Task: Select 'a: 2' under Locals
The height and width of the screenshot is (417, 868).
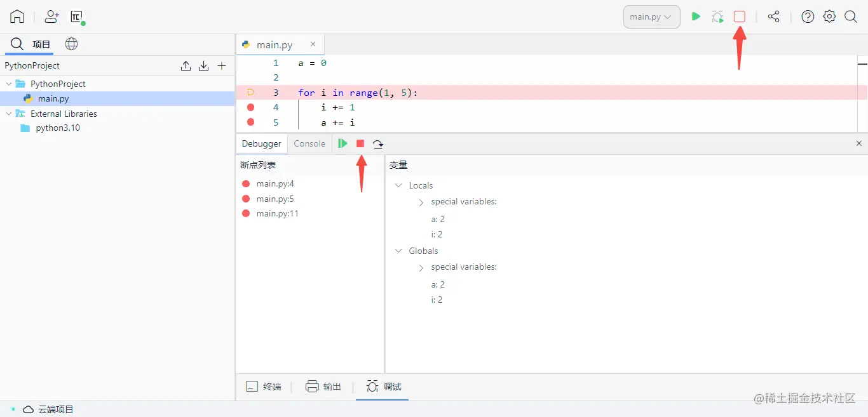Action: point(438,219)
